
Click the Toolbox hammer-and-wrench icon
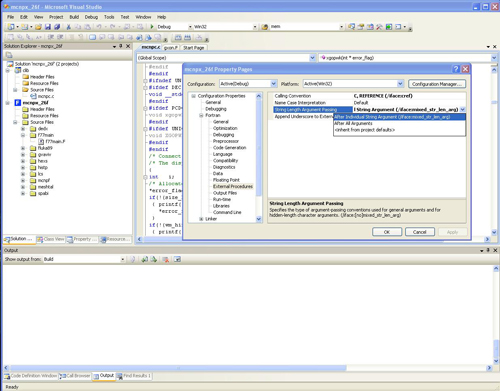pyautogui.click(x=379, y=27)
